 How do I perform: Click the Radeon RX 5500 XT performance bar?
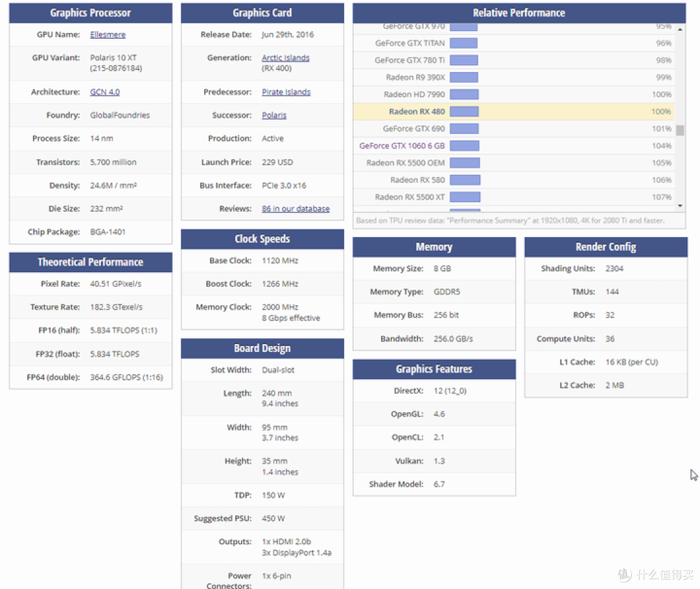465,197
